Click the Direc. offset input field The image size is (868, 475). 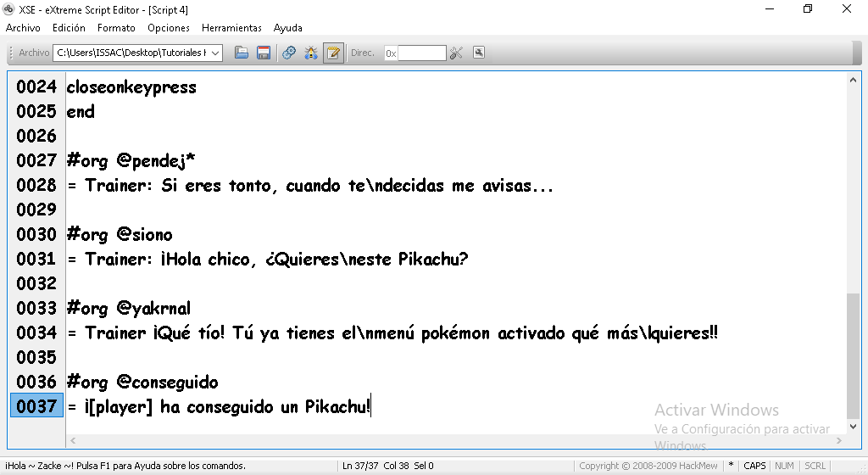pos(422,53)
